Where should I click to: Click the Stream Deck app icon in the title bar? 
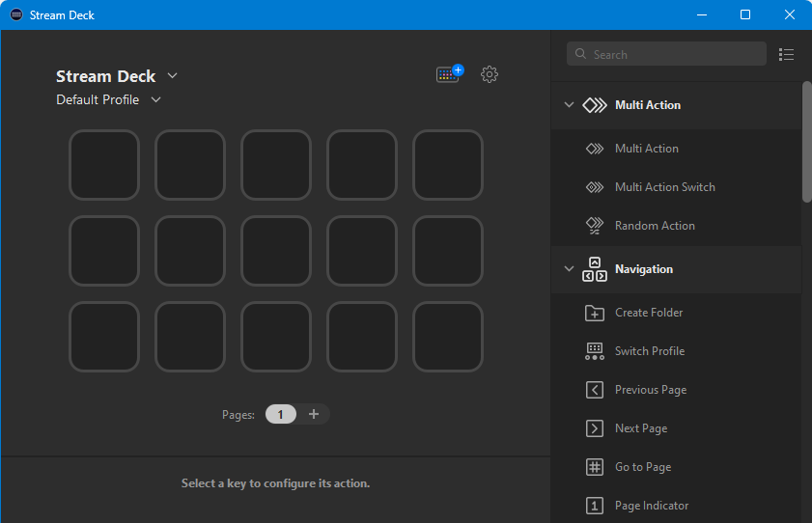[x=16, y=14]
